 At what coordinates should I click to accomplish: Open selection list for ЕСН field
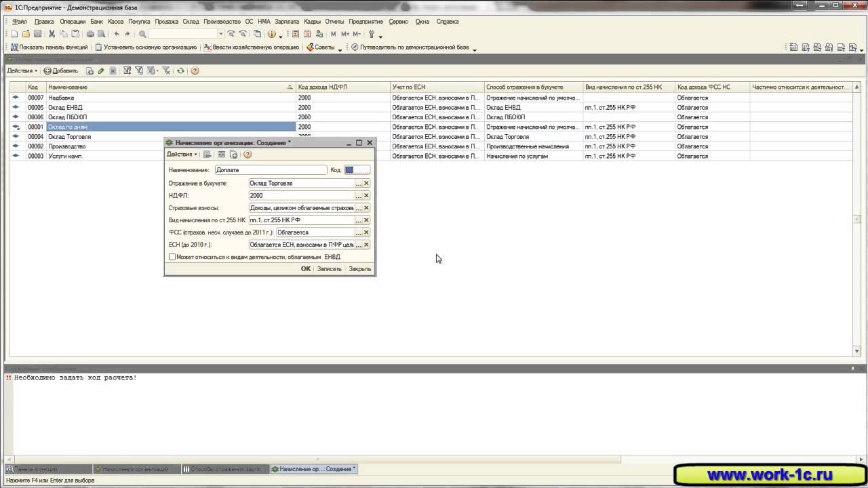coord(359,245)
